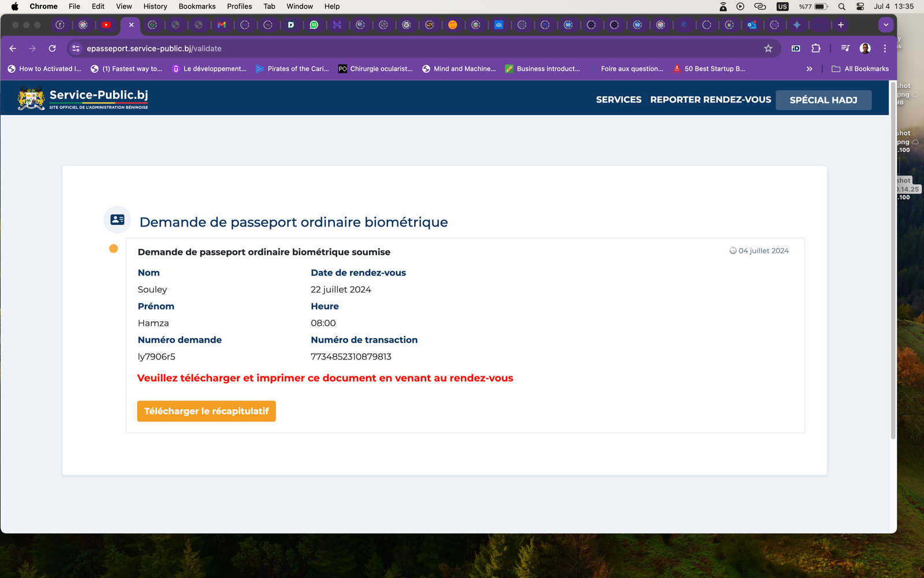Switch to the Gmail browser tab
Screen dimensions: 924x578
222,25
